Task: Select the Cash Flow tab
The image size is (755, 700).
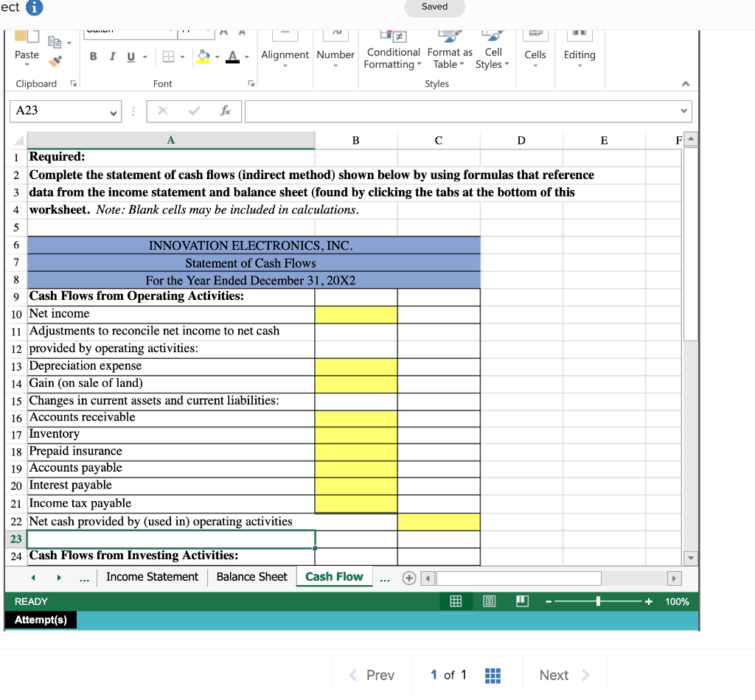Action: point(334,577)
